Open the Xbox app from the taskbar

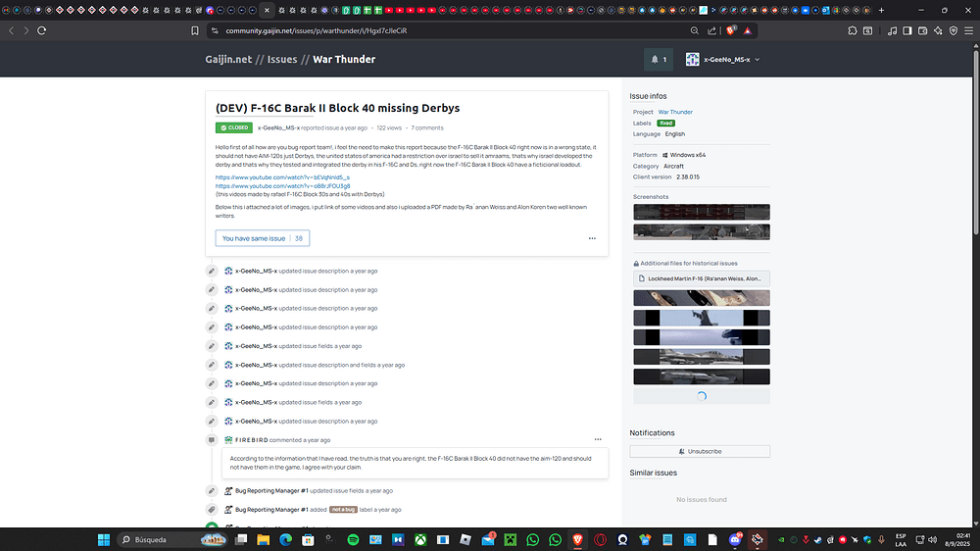pyautogui.click(x=420, y=539)
